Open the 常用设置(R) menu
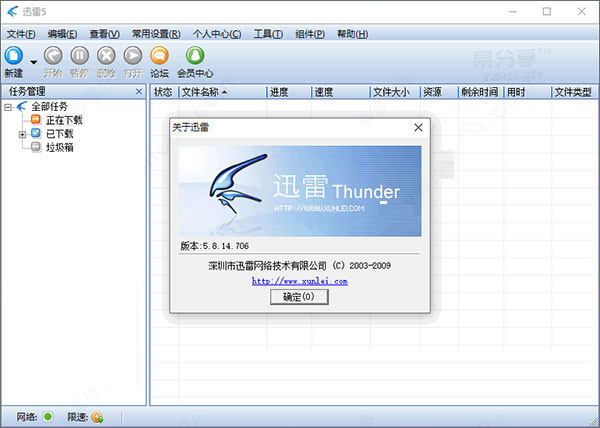600x428 pixels. click(x=154, y=34)
